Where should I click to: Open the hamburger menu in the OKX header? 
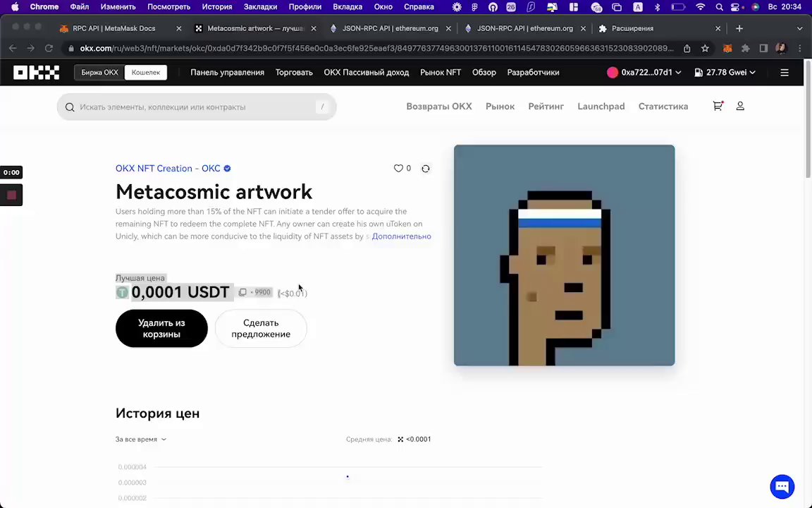pyautogui.click(x=785, y=73)
